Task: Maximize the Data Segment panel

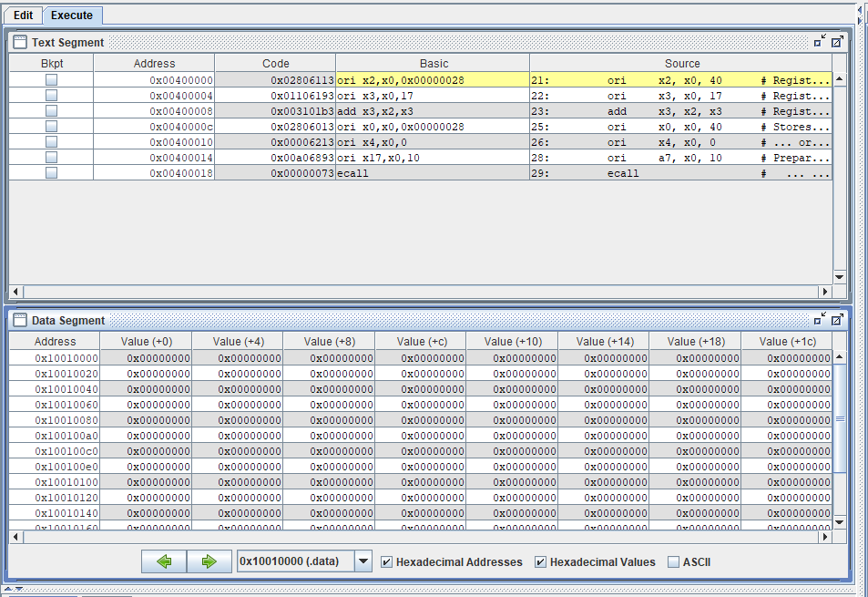Action: tap(836, 319)
